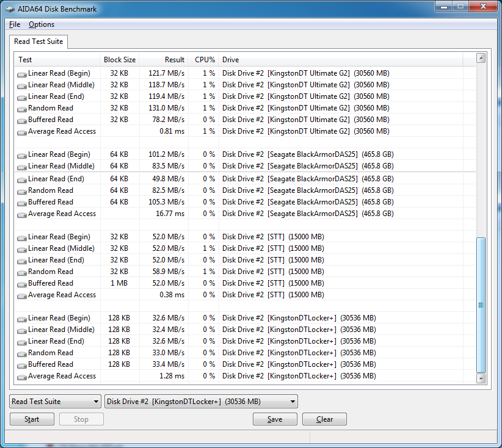Click the 58.9 MB/s result value

click(169, 272)
